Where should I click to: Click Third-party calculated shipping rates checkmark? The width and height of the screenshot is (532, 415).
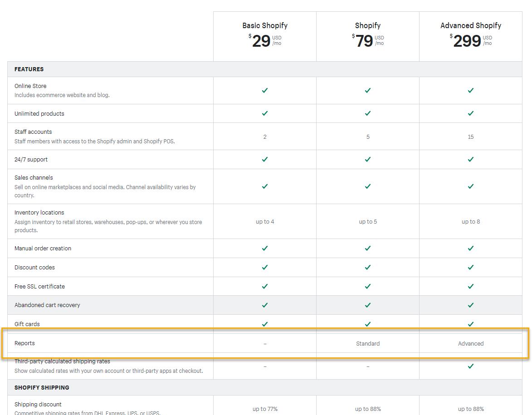pyautogui.click(x=470, y=366)
